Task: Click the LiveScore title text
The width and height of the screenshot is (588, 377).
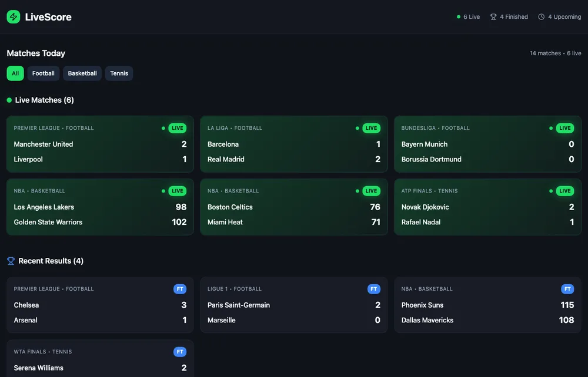Action: click(x=48, y=17)
